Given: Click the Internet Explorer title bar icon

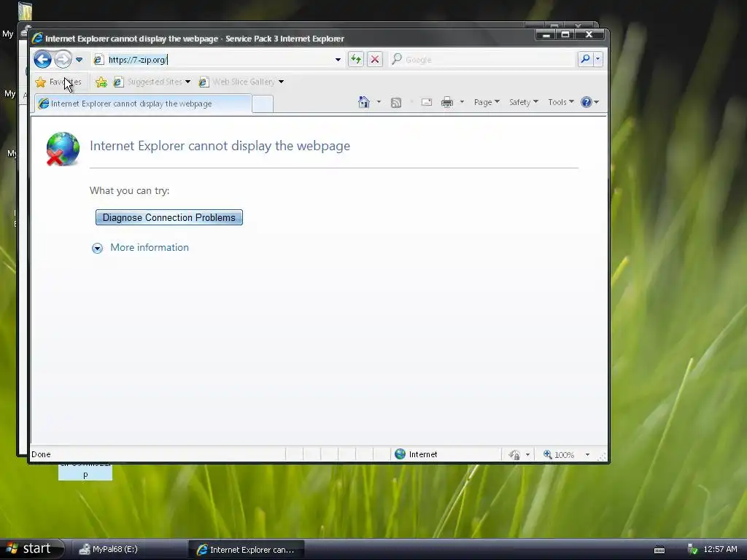Looking at the screenshot, I should (x=38, y=38).
